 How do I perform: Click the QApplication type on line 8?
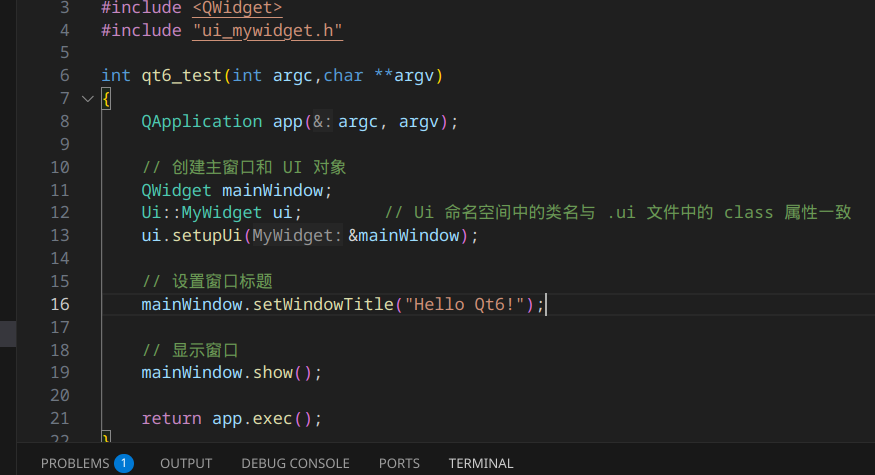pos(201,122)
